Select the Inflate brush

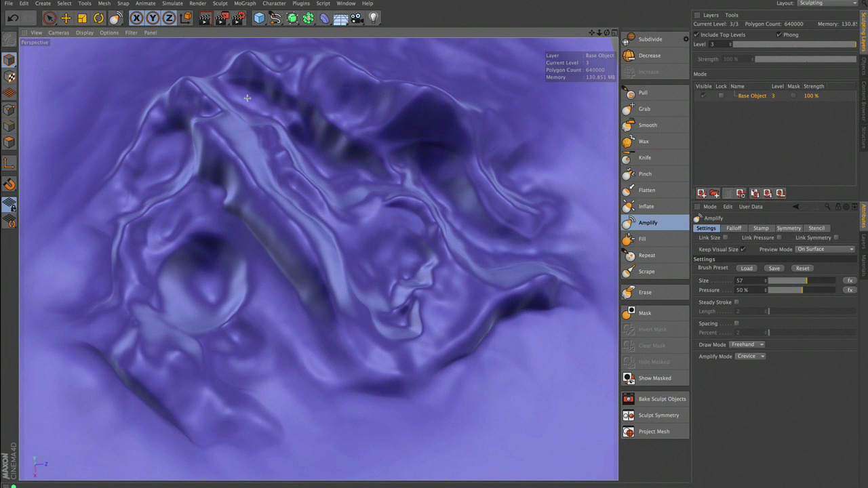[x=646, y=207]
